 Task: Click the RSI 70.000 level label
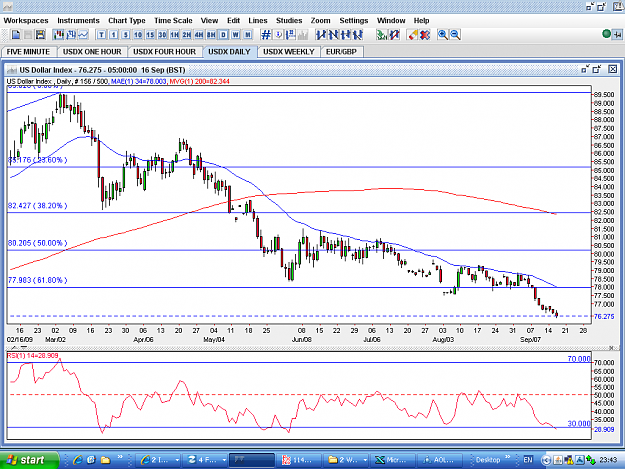tap(579, 359)
